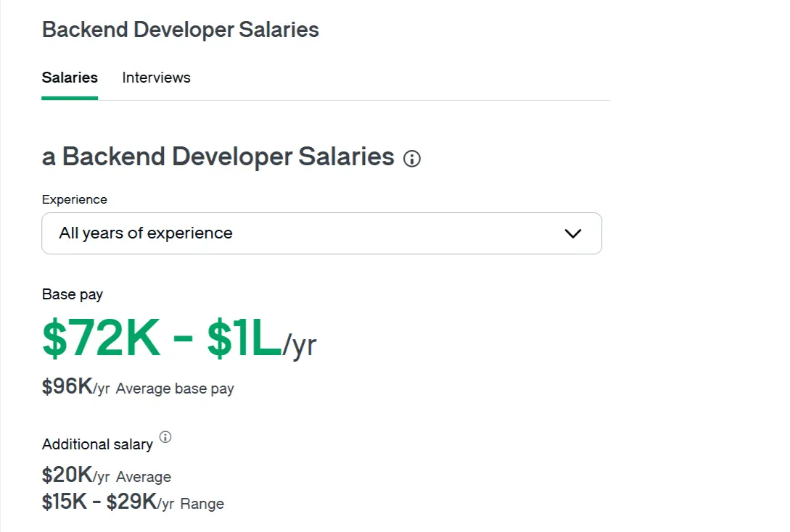The height and width of the screenshot is (532, 790).
Task: Show tooltip for additional salary figures
Action: [x=165, y=436]
